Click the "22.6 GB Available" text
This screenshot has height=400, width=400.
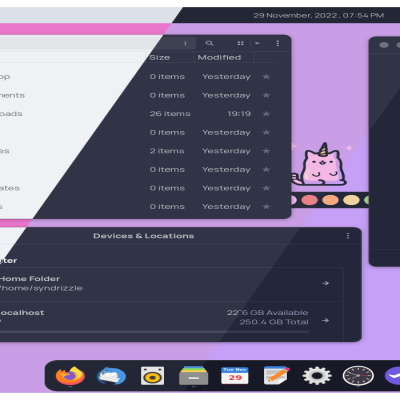[x=268, y=313]
